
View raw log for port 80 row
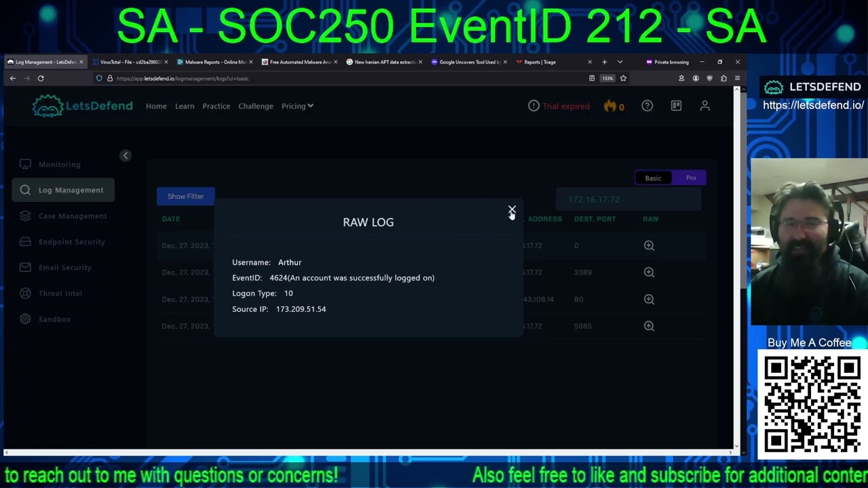[649, 300]
